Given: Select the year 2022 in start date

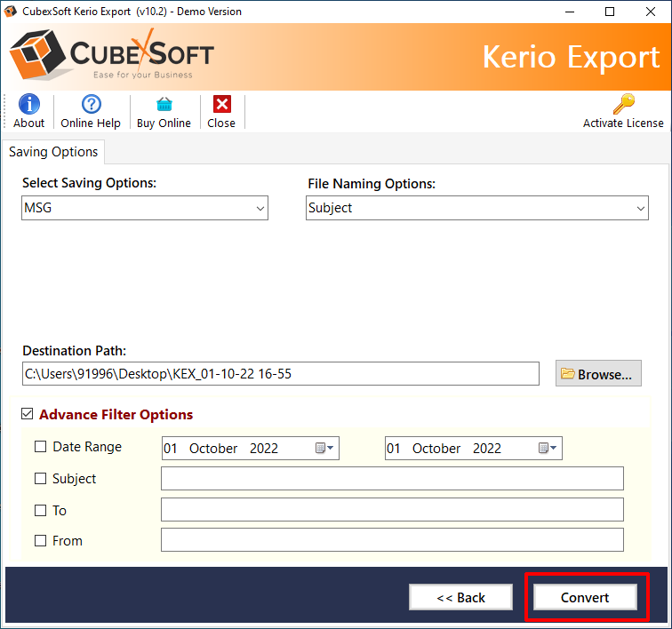Looking at the screenshot, I should click(x=264, y=448).
